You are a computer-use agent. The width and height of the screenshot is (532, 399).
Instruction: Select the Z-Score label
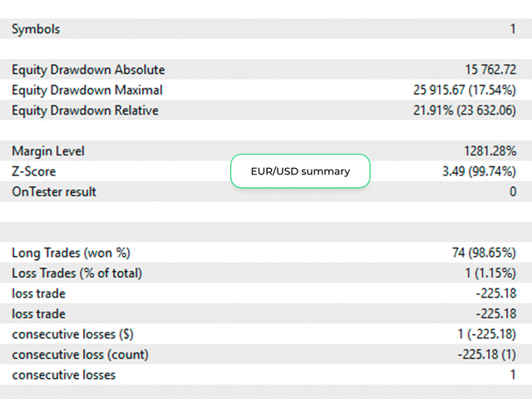coord(34,171)
